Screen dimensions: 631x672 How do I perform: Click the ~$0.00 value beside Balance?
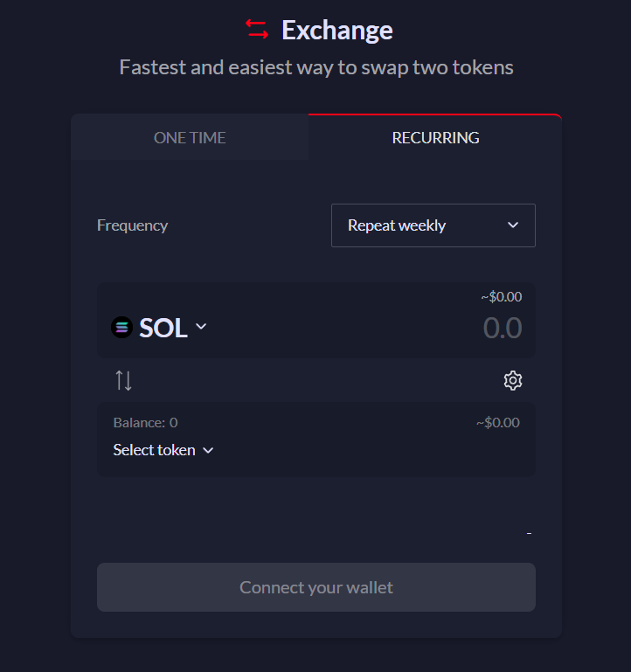click(497, 423)
